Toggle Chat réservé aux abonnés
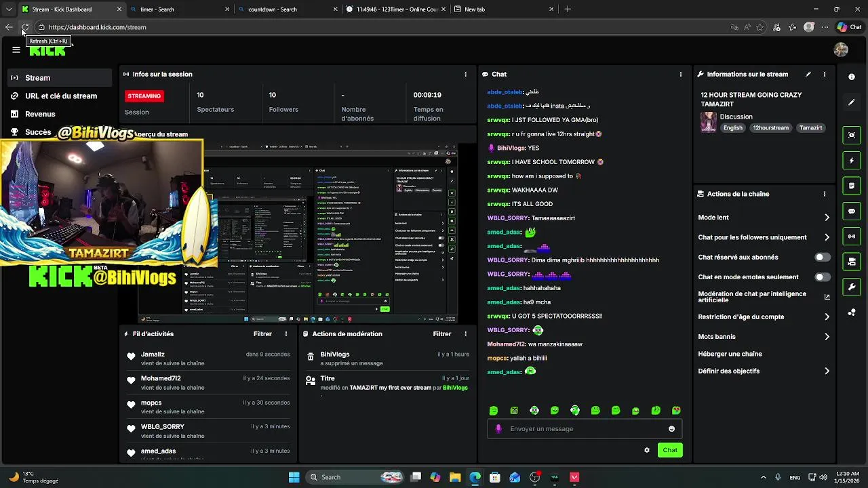 point(823,258)
